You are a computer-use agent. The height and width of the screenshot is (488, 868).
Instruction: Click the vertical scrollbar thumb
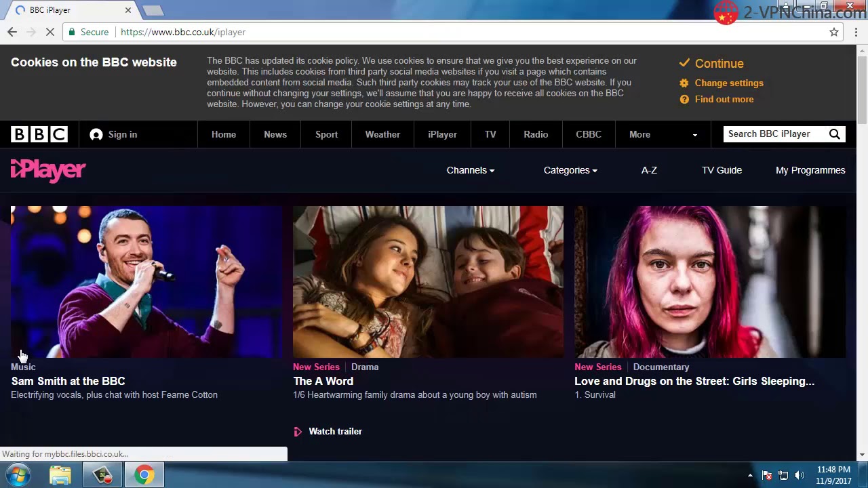(x=863, y=89)
